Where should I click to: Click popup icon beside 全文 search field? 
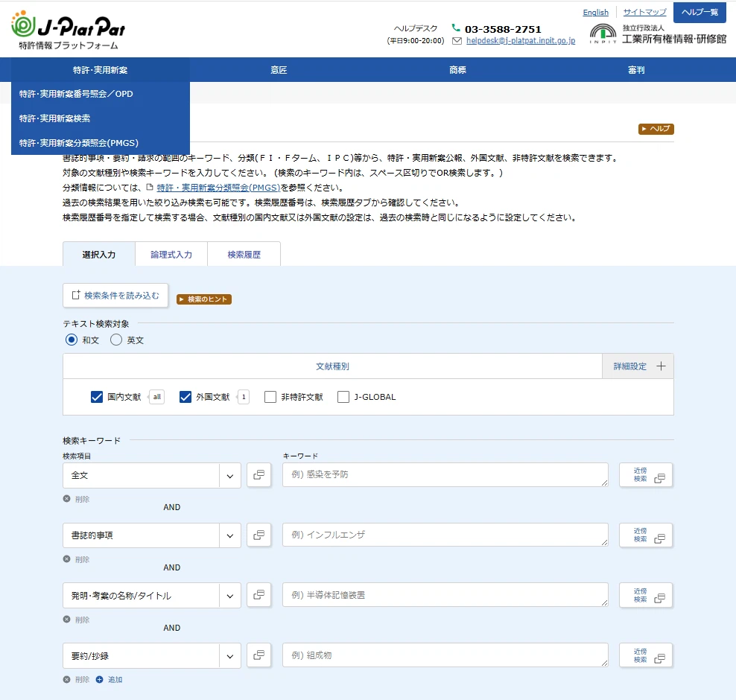click(258, 475)
